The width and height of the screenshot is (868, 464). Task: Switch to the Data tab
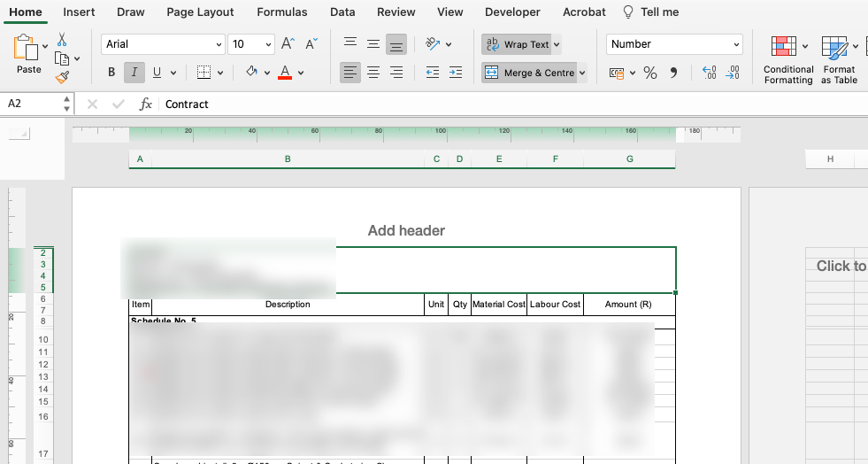[x=342, y=12]
